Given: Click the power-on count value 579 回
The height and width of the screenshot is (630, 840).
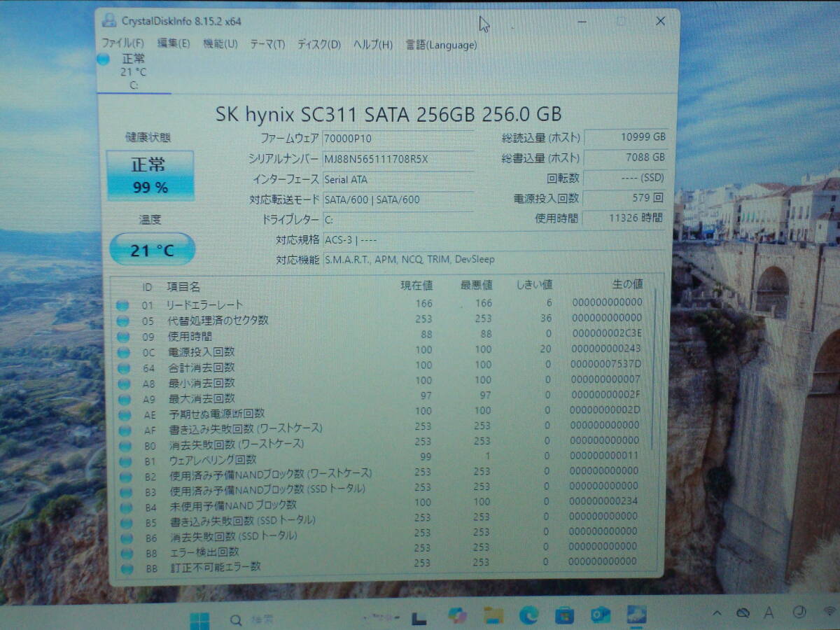Looking at the screenshot, I should coord(624,198).
